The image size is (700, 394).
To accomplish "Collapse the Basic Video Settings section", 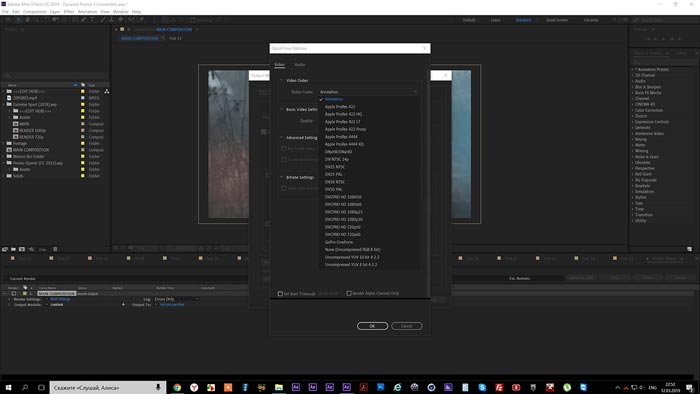I will click(281, 109).
